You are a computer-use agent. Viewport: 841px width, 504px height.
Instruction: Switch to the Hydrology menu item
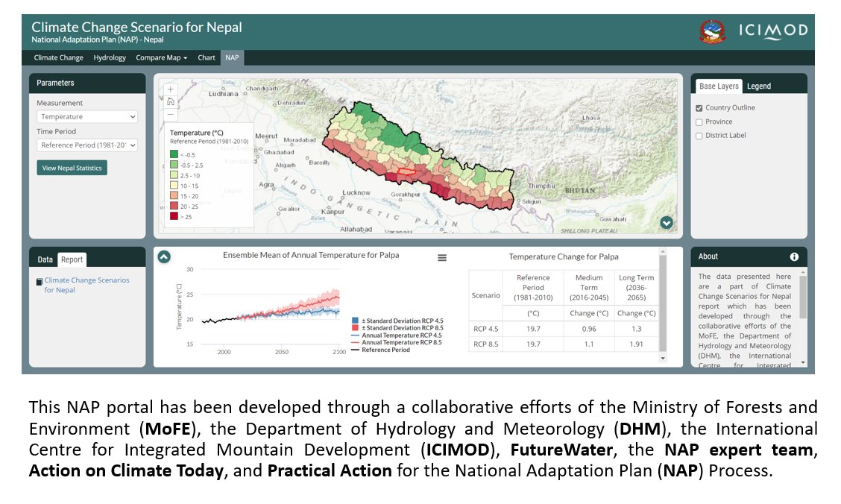[x=109, y=57]
